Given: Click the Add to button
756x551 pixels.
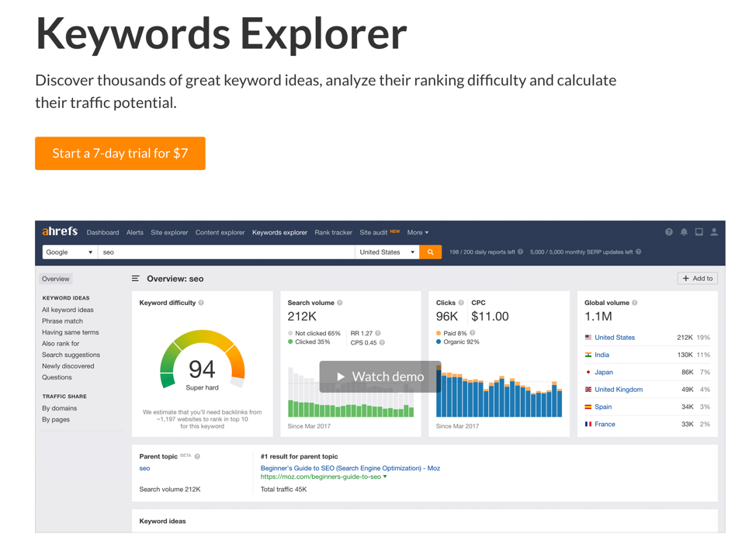Looking at the screenshot, I should click(x=698, y=278).
